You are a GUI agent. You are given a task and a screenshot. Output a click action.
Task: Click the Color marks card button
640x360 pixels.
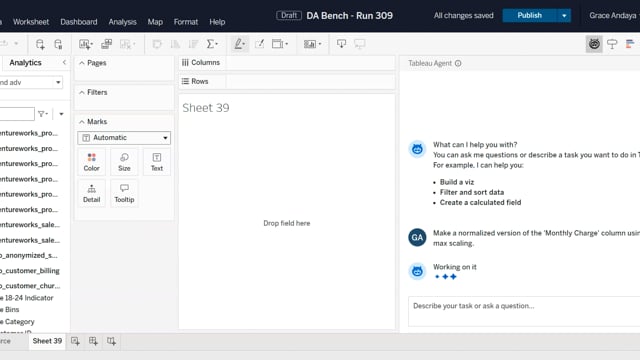(x=91, y=162)
